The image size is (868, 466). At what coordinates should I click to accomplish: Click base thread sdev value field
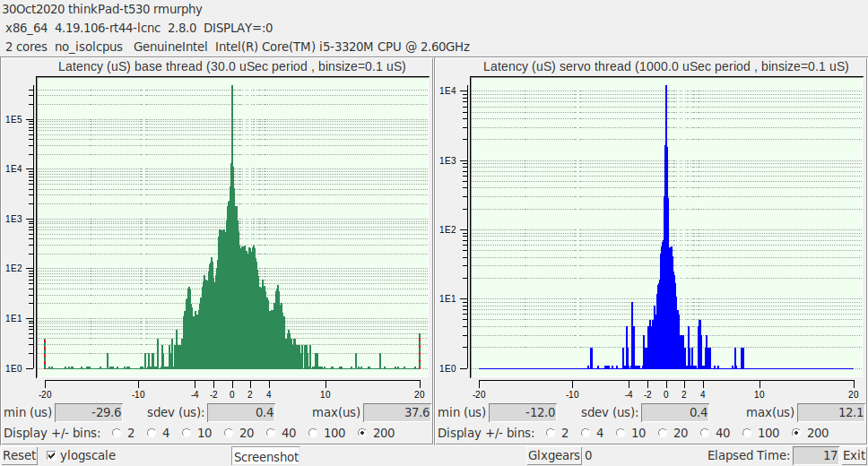click(x=241, y=412)
